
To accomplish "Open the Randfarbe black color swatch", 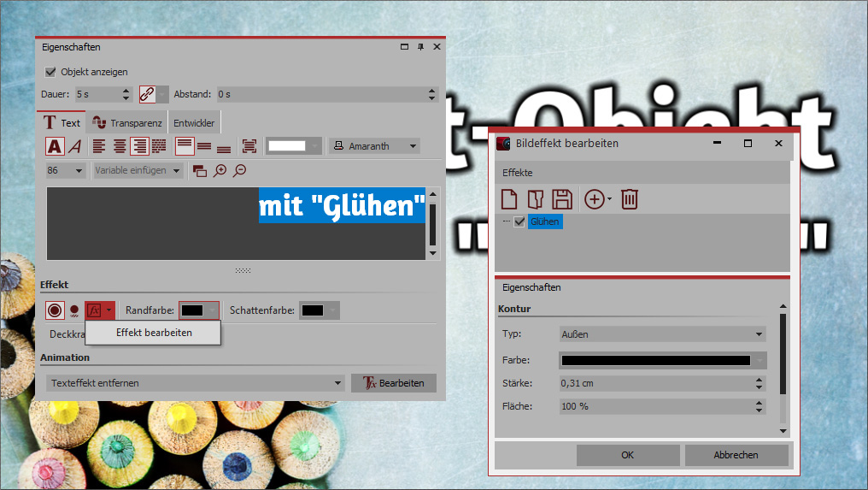I will [x=192, y=310].
